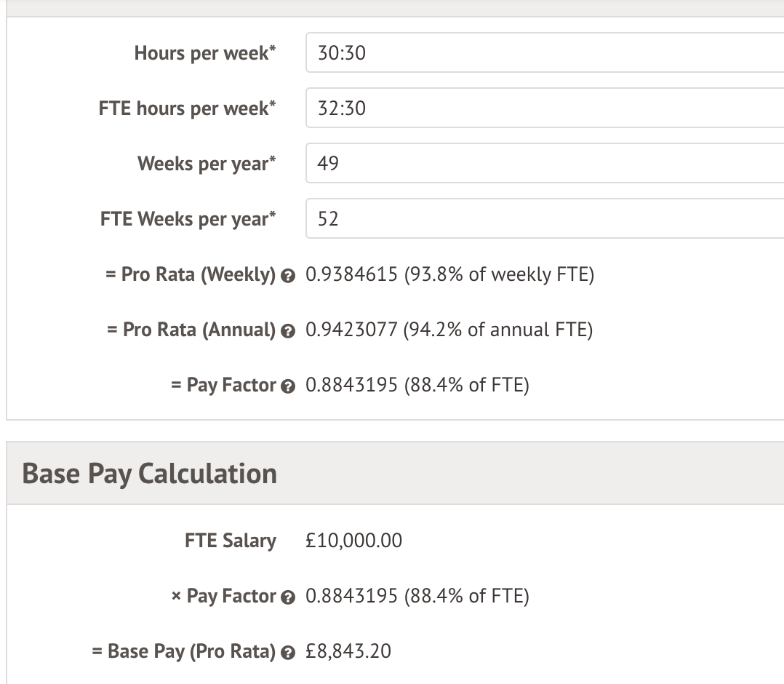Click the "FTE hours per week*" label
This screenshot has width=784, height=684.
pos(188,108)
